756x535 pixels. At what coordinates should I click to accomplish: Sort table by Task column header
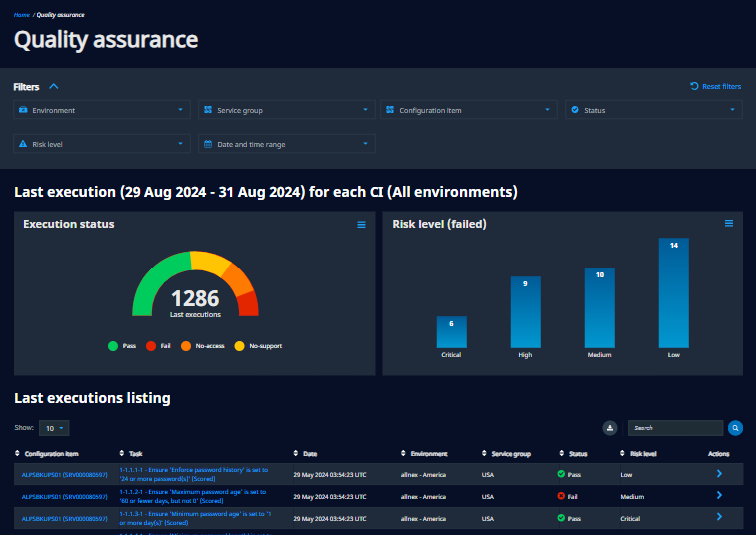[x=134, y=453]
